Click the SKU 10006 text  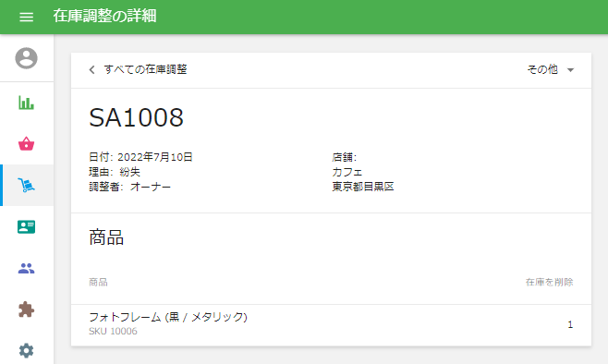pos(113,331)
